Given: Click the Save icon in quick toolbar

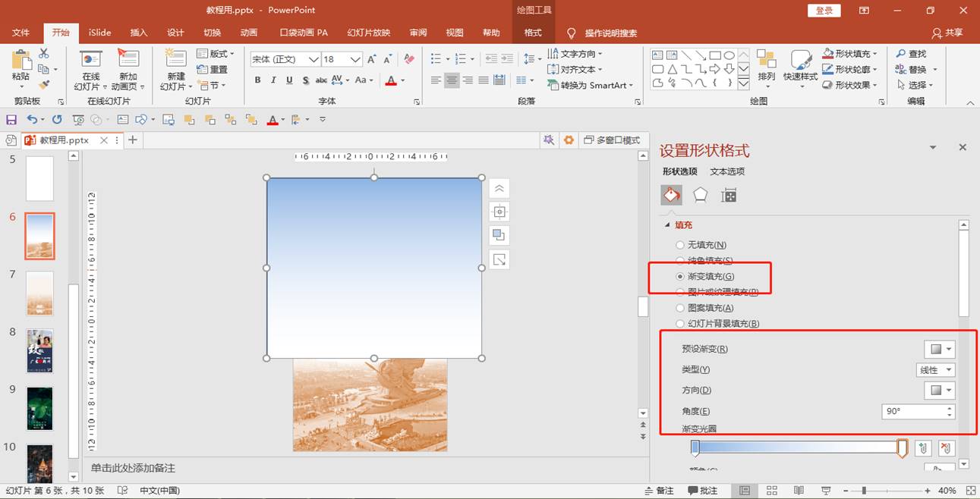Looking at the screenshot, I should coord(11,120).
